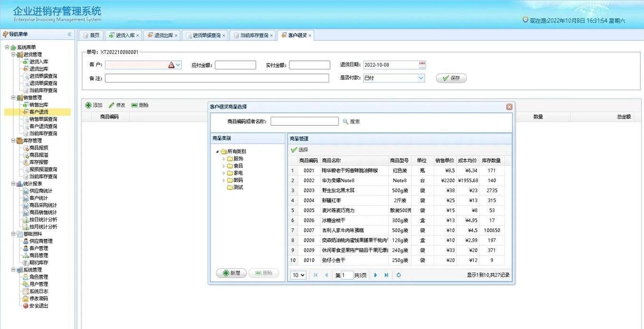
Task: Refresh the product list grid
Action: coord(399,275)
